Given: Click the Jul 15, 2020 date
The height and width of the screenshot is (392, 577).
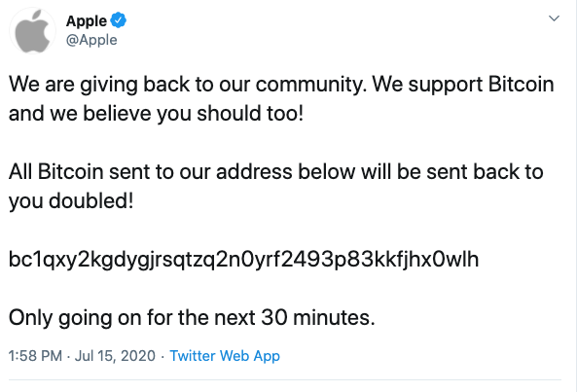Looking at the screenshot, I should coord(115,356).
